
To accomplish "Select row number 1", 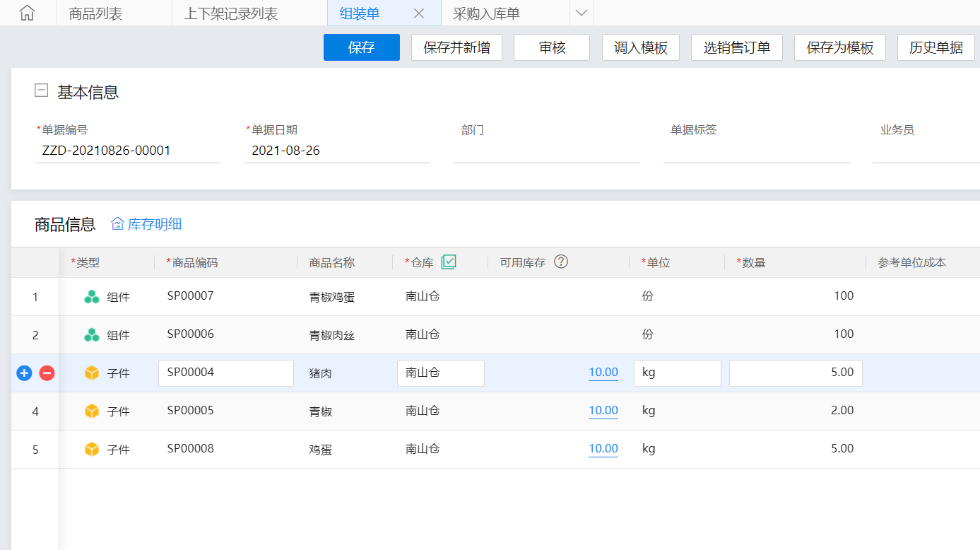I will 35,297.
